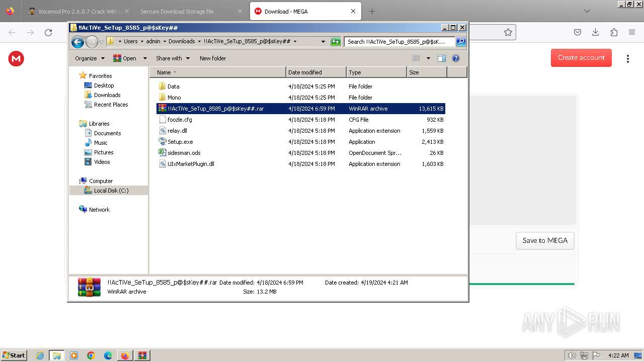644x362 pixels.
Task: Click Create account button on MEGA
Action: tap(581, 58)
